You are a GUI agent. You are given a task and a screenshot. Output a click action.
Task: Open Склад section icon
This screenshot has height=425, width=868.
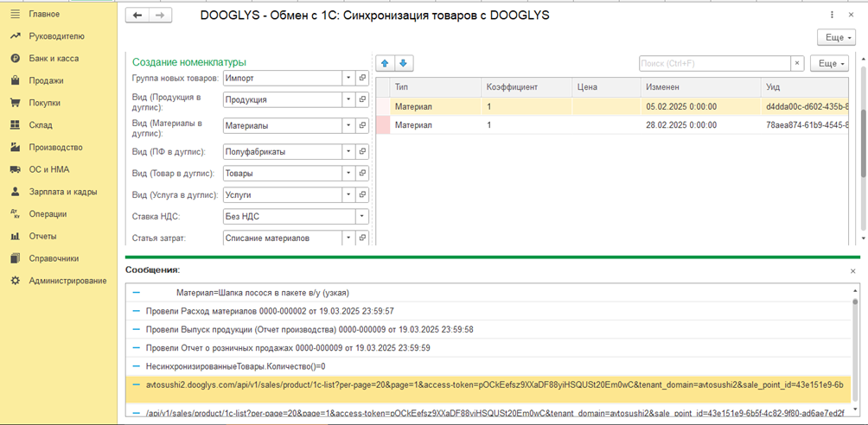click(16, 125)
